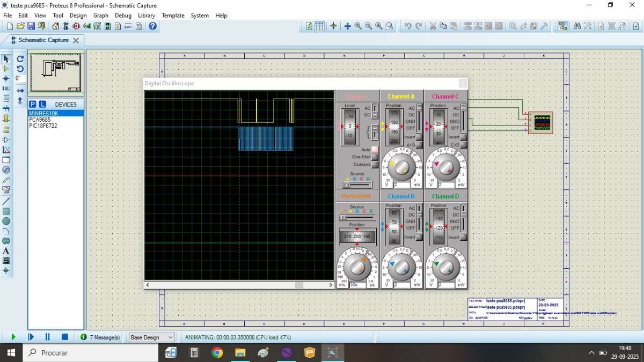644x362 pixels.
Task: Click the Save Project toolbar icon
Action: (31, 26)
